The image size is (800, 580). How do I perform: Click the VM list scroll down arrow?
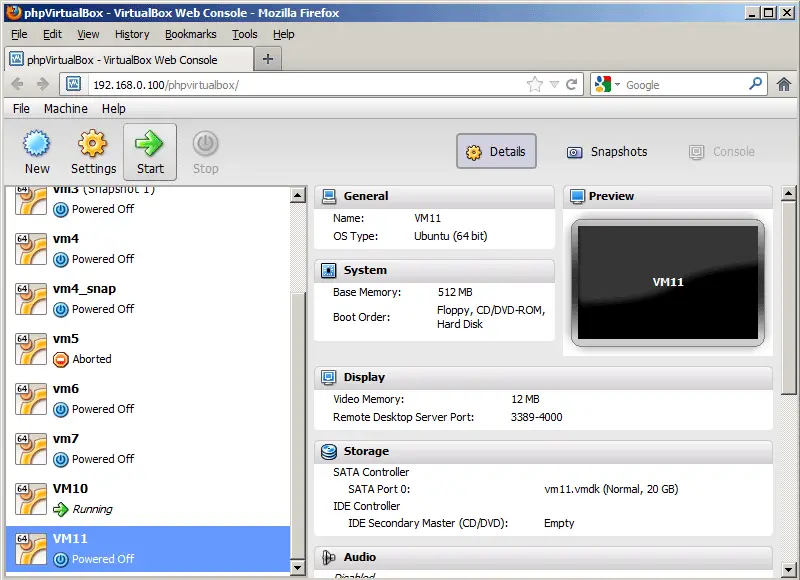[x=297, y=567]
